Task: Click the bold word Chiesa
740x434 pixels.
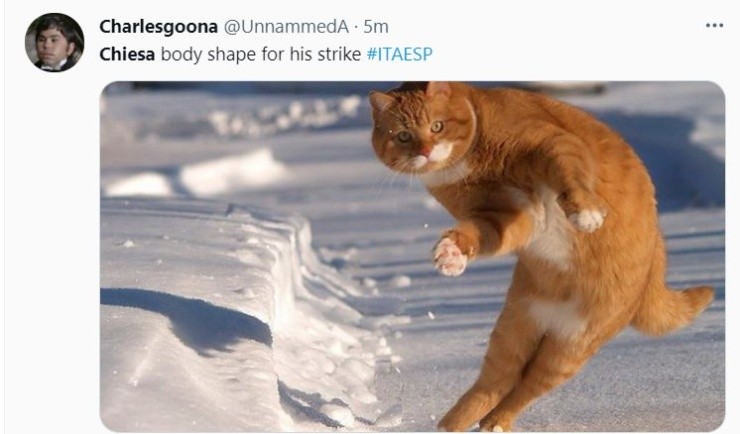Action: (127, 54)
